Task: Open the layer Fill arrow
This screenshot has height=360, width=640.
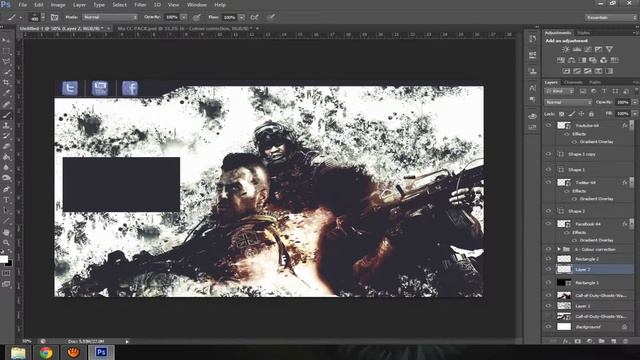Action: (x=634, y=113)
